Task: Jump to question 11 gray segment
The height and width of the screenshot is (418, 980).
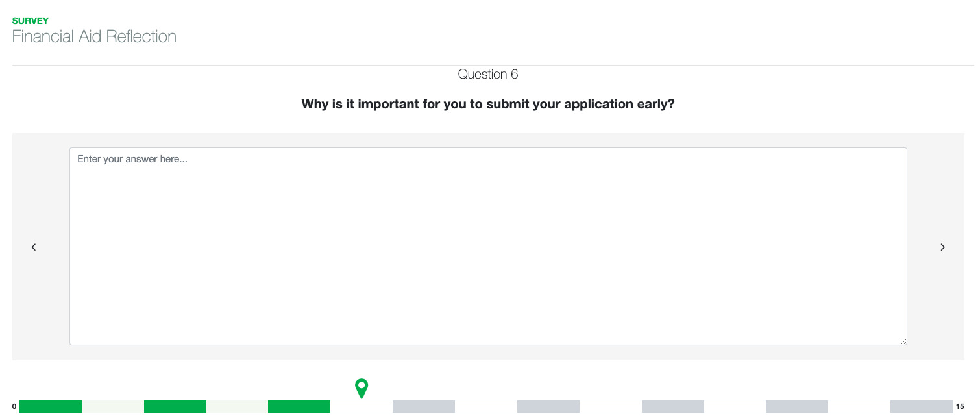Action: coord(673,407)
